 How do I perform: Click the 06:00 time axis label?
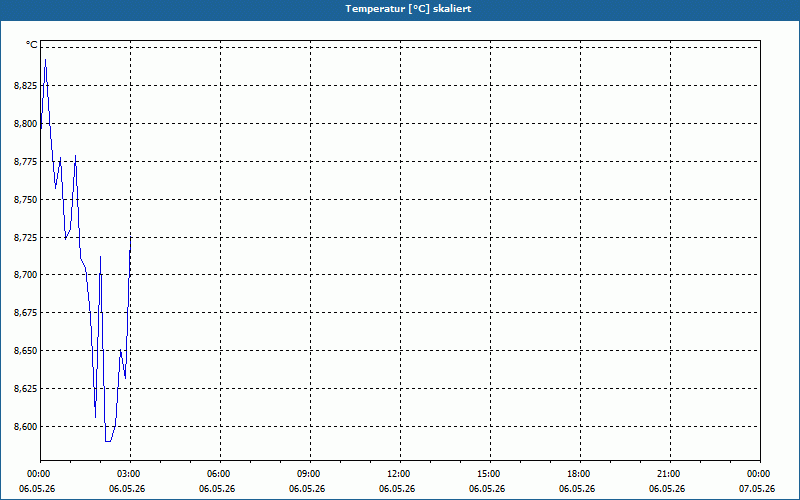pyautogui.click(x=217, y=474)
